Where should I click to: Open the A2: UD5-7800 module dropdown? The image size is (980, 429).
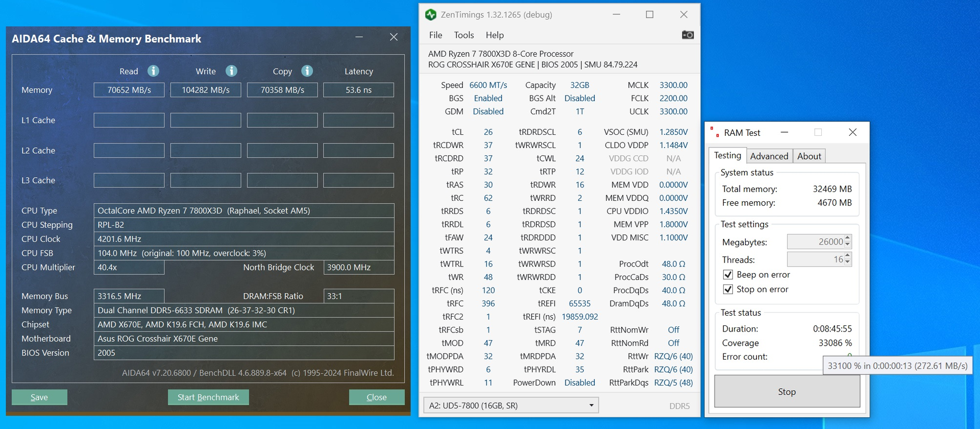click(x=511, y=406)
